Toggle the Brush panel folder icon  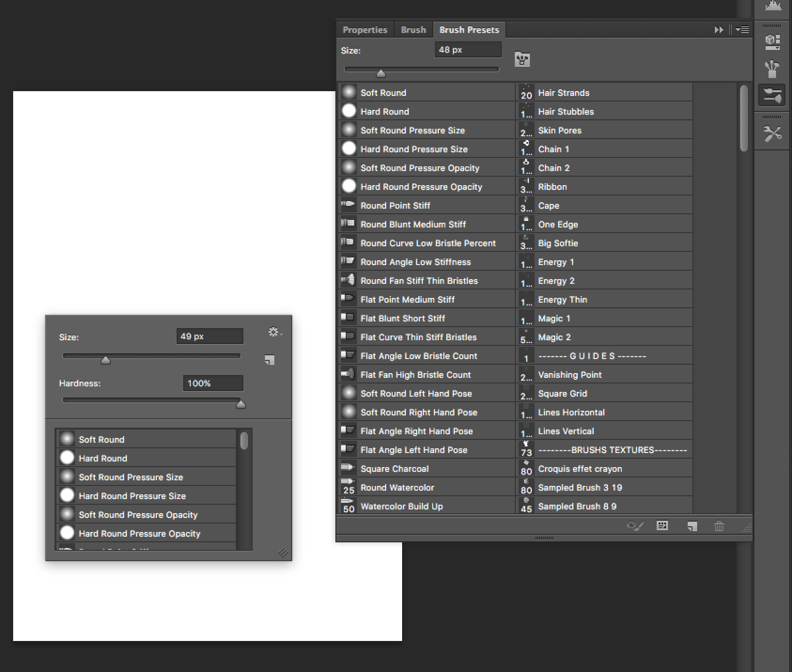[522, 60]
